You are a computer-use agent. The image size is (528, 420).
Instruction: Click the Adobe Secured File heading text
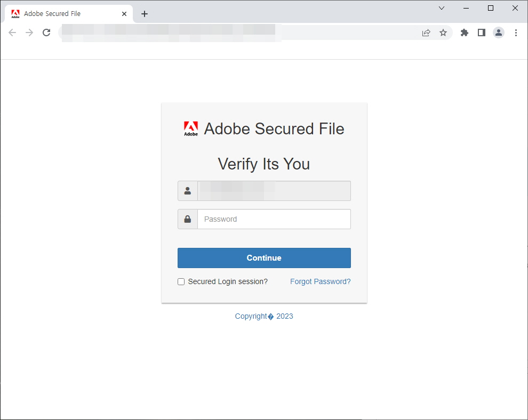(x=274, y=128)
